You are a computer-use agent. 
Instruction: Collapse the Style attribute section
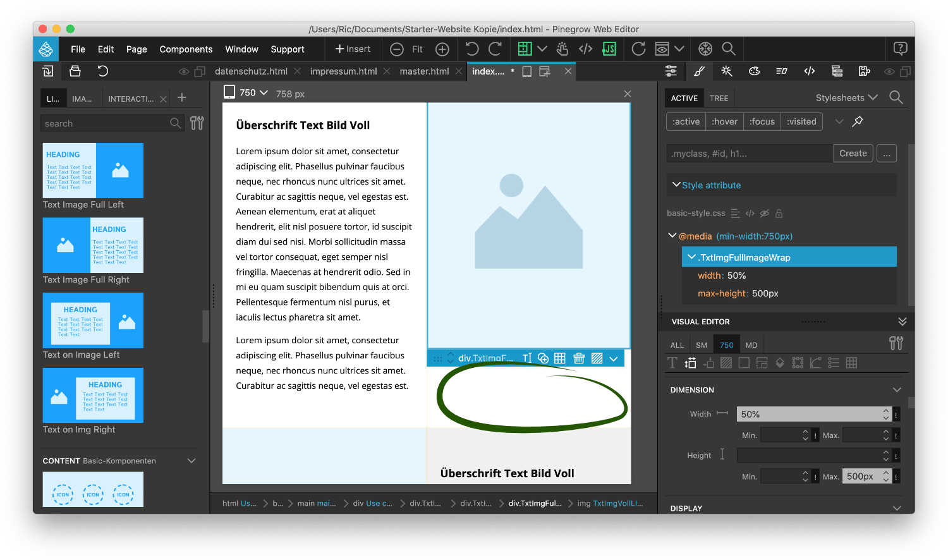(676, 185)
